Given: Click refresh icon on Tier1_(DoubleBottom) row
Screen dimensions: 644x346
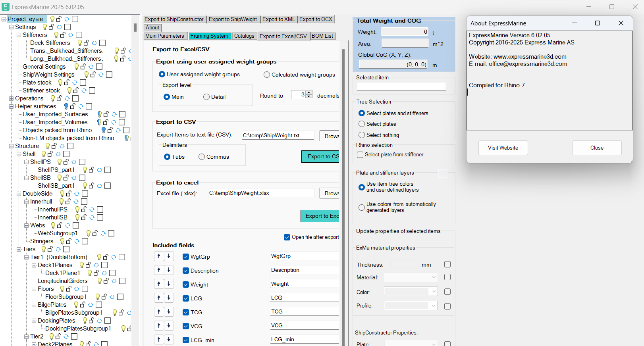Looking at the screenshot, I should [114, 257].
